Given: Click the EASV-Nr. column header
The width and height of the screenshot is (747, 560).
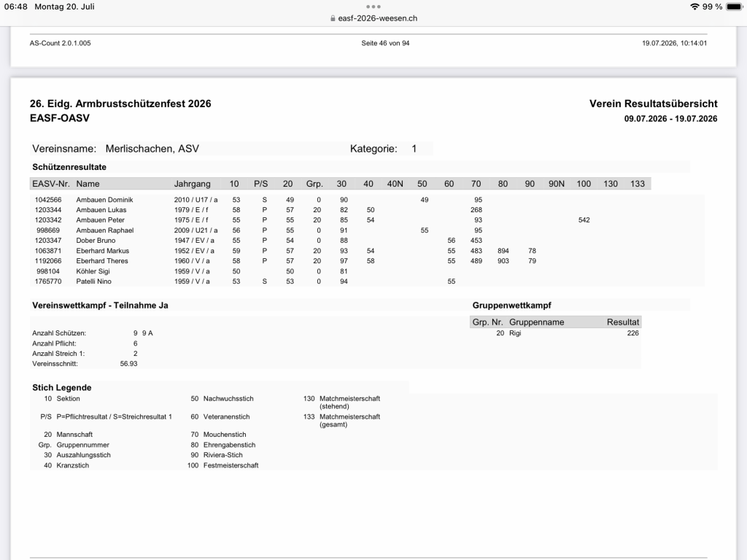Looking at the screenshot, I should (51, 184).
